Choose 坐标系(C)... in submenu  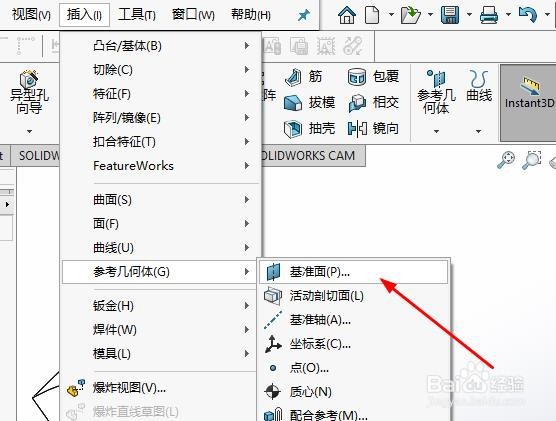pos(354,344)
